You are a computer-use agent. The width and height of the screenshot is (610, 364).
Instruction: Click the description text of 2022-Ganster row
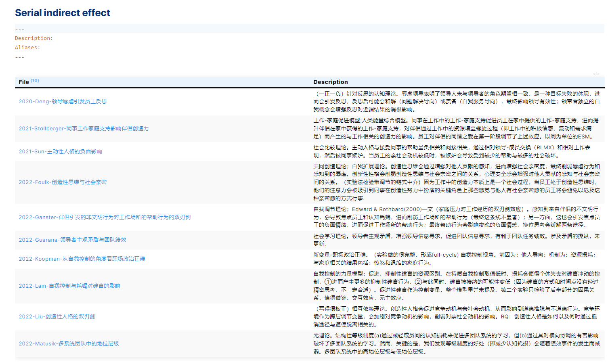click(457, 217)
